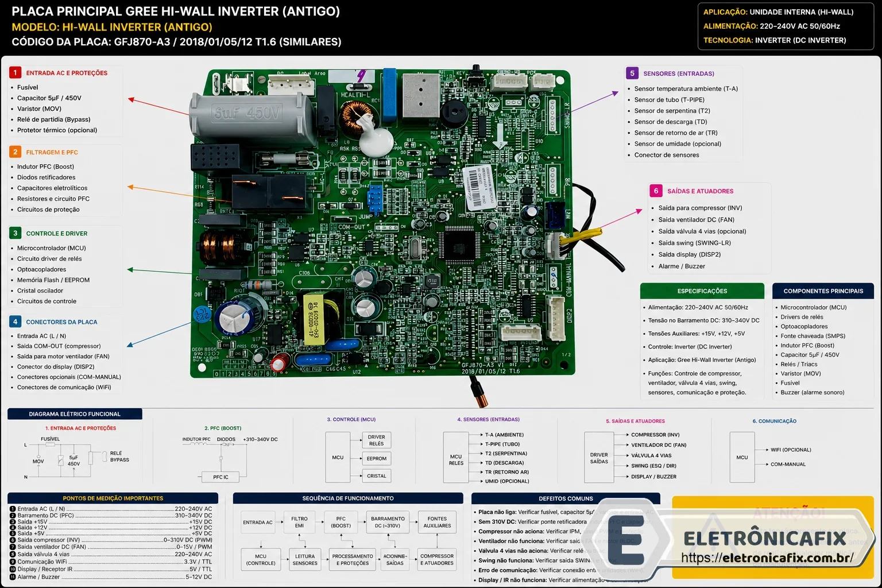
Task: Click 'Alarme / Buzzer' in section 6
Action: 682,266
